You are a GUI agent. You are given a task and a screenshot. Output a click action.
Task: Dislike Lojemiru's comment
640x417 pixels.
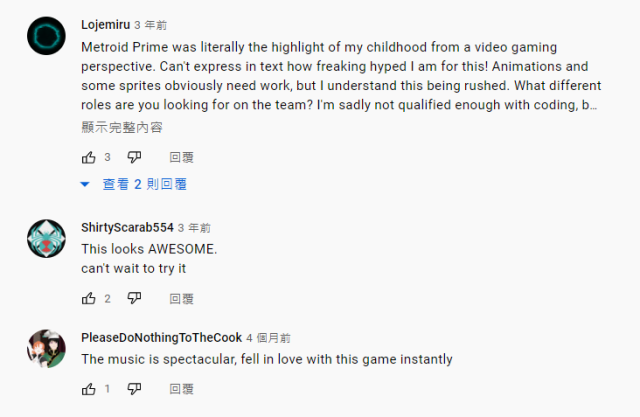[x=135, y=157]
